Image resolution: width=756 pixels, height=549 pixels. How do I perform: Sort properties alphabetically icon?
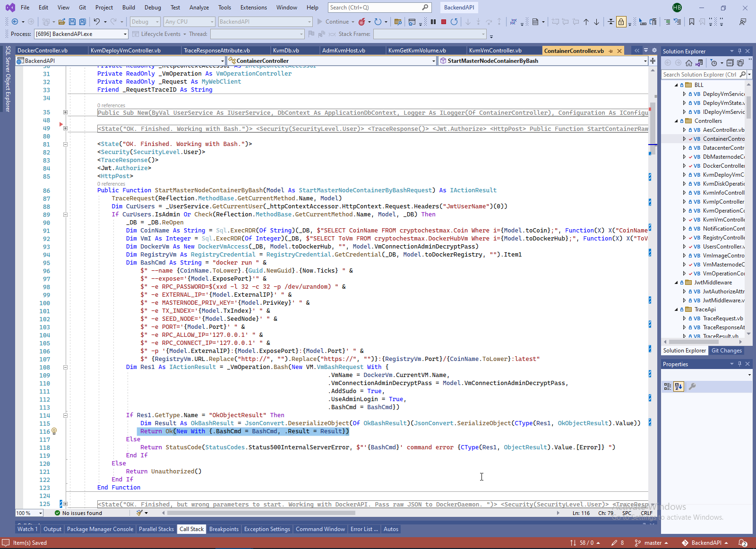coord(679,386)
